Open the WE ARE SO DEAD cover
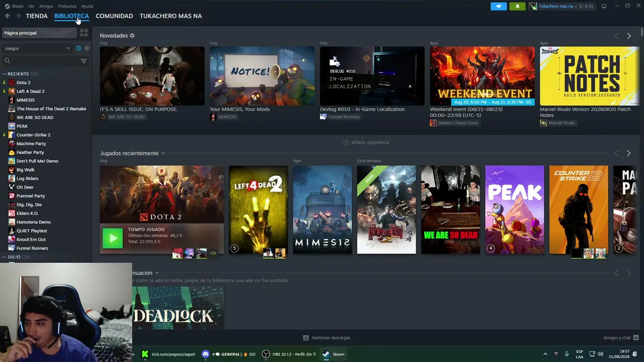644x362 pixels. click(450, 210)
